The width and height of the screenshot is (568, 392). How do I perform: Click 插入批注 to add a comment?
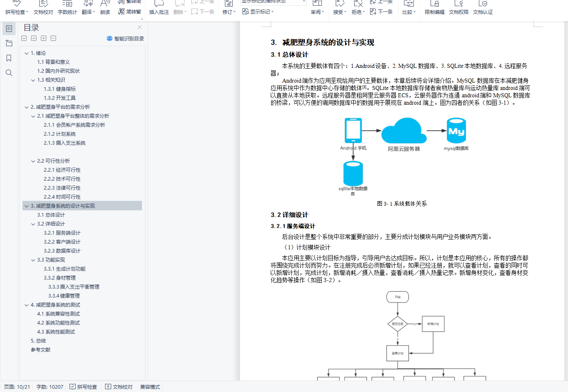pyautogui.click(x=159, y=8)
